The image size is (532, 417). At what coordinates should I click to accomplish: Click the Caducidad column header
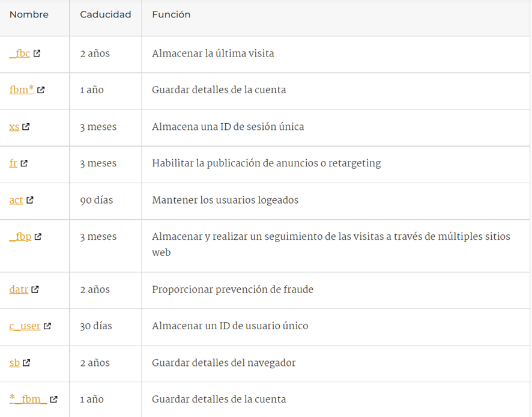105,14
